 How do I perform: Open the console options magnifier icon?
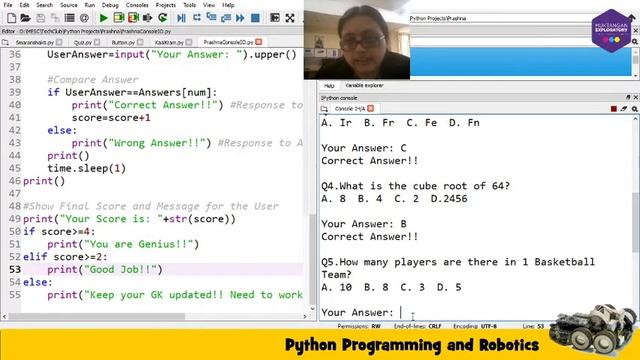point(635,109)
